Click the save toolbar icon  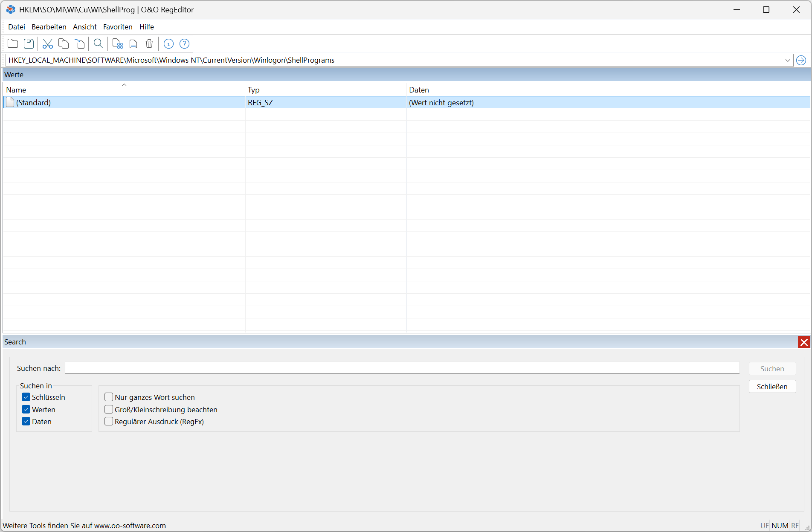point(29,43)
